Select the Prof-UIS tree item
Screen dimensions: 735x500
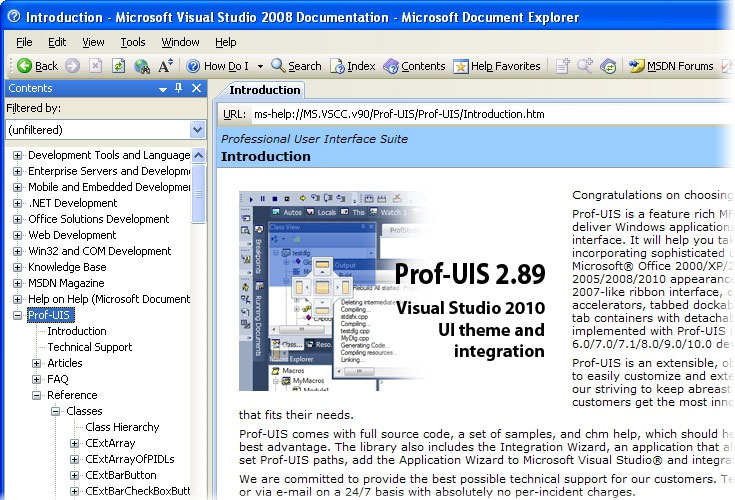[x=49, y=315]
